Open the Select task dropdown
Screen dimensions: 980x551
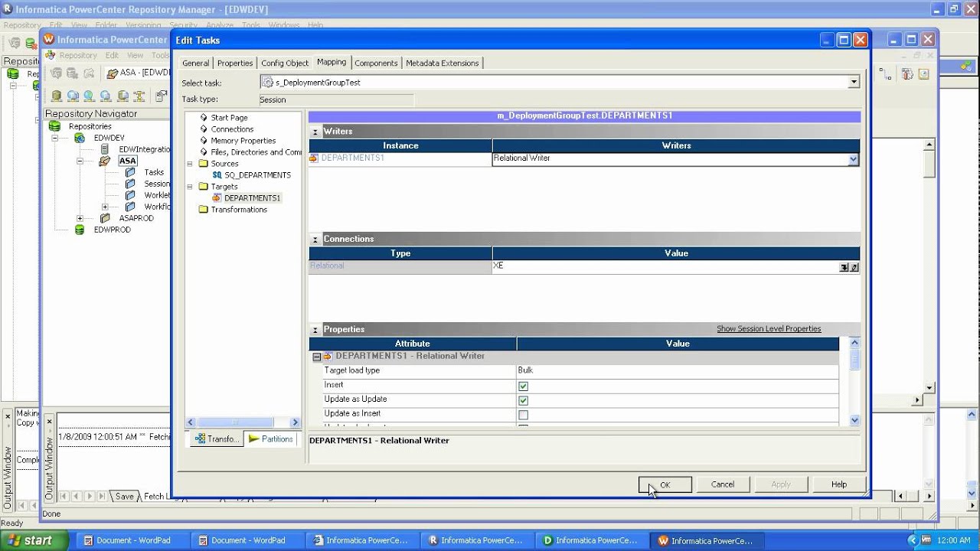854,82
